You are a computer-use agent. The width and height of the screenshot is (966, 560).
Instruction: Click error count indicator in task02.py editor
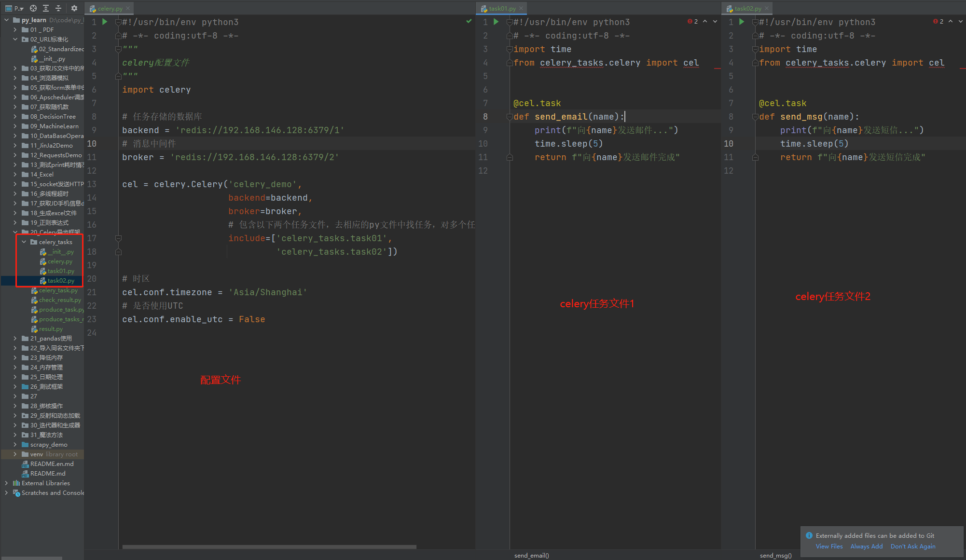(938, 21)
